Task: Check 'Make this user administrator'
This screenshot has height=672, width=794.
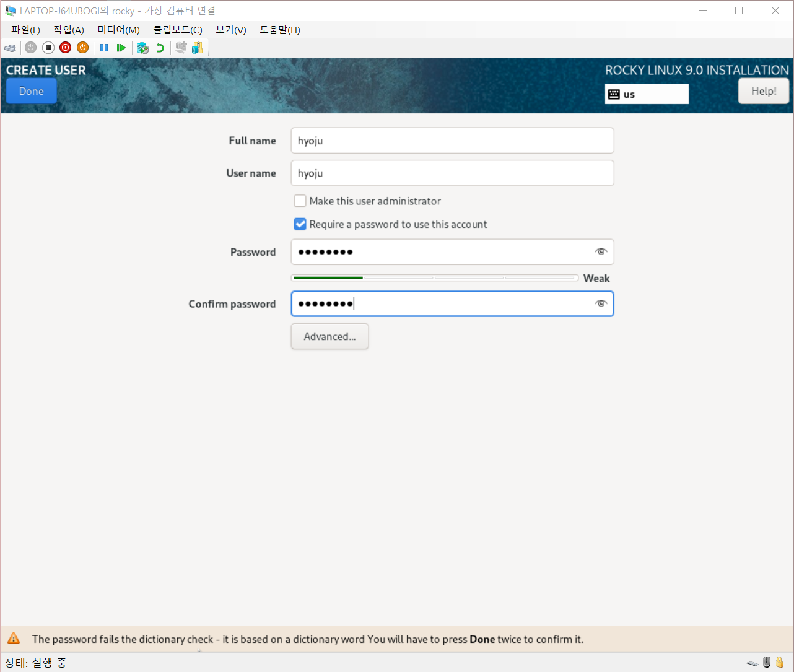Action: (300, 201)
